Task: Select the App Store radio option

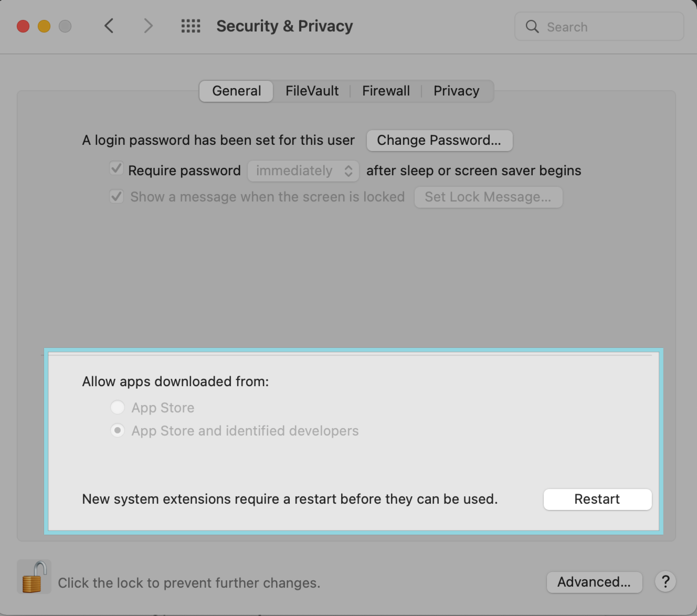Action: [x=118, y=407]
